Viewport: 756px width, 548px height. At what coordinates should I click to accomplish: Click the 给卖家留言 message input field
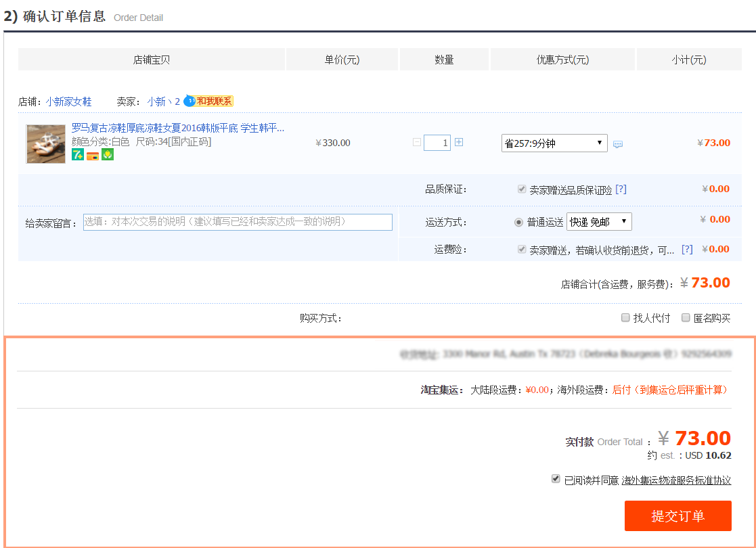237,221
